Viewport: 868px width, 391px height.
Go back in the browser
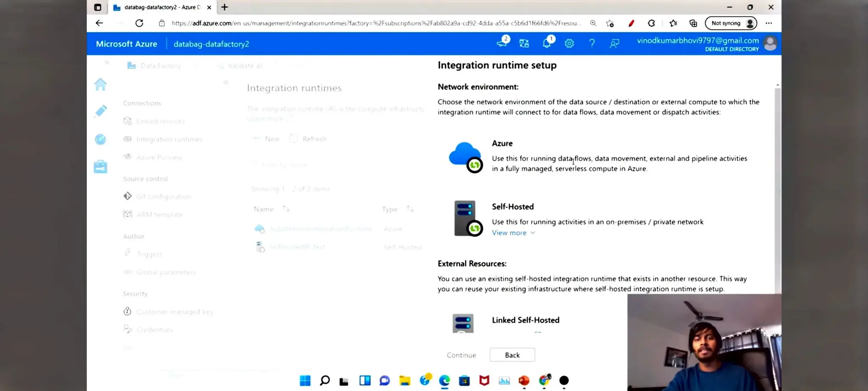pos(99,23)
